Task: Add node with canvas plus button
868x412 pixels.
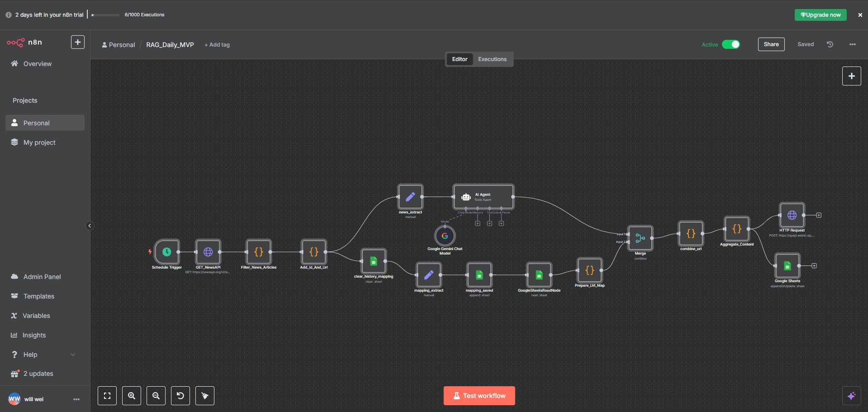Action: point(851,76)
